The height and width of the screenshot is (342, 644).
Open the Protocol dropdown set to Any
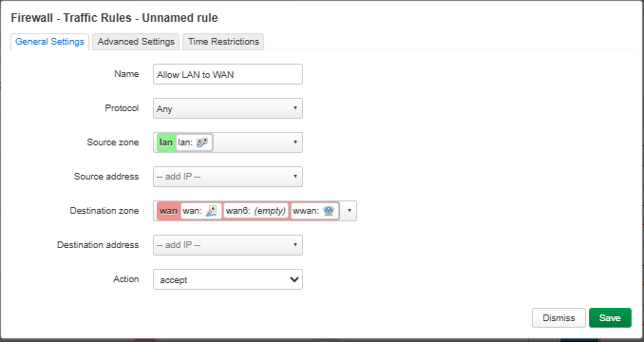click(228, 108)
